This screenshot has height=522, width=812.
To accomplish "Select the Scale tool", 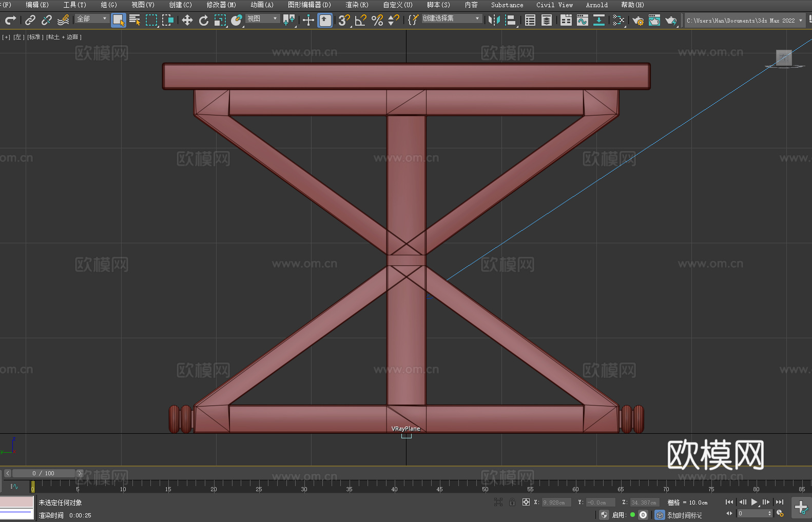I will [x=220, y=20].
